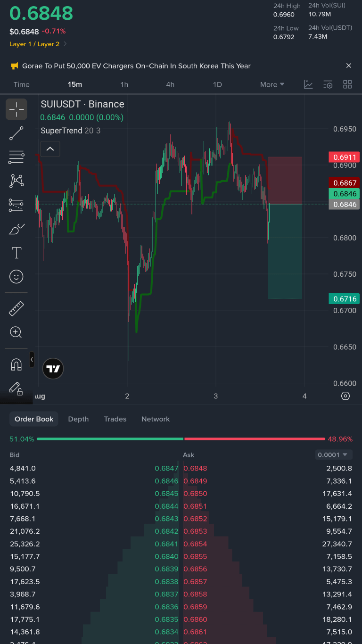The height and width of the screenshot is (644, 362).
Task: Read the Gorae EV Chargers news headline
Action: [x=136, y=66]
